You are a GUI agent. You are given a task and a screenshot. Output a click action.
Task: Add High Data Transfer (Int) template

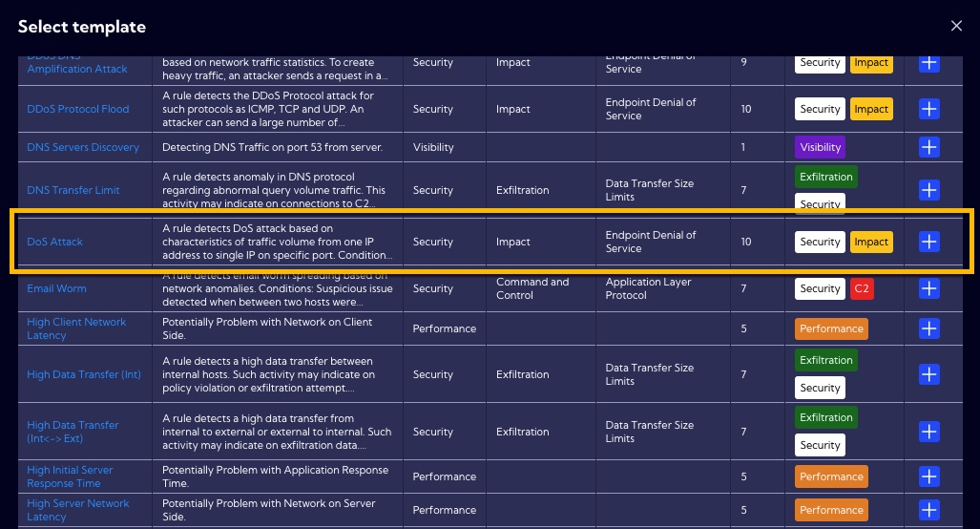(928, 374)
